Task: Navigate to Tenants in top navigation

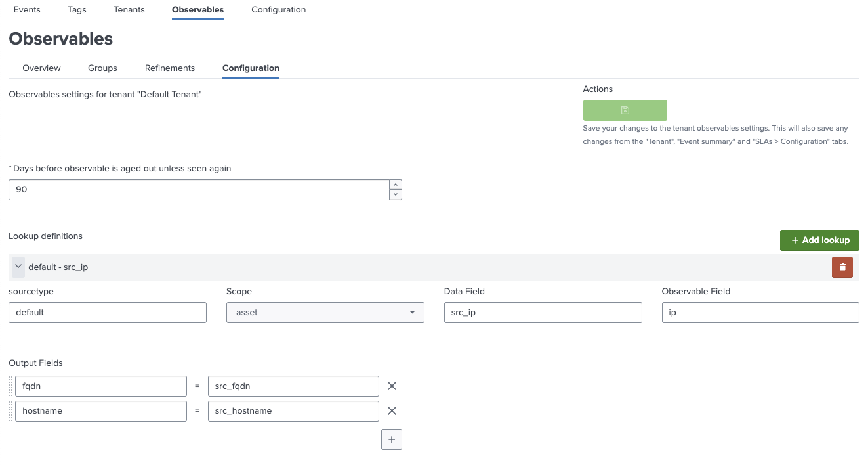Action: 129,10
